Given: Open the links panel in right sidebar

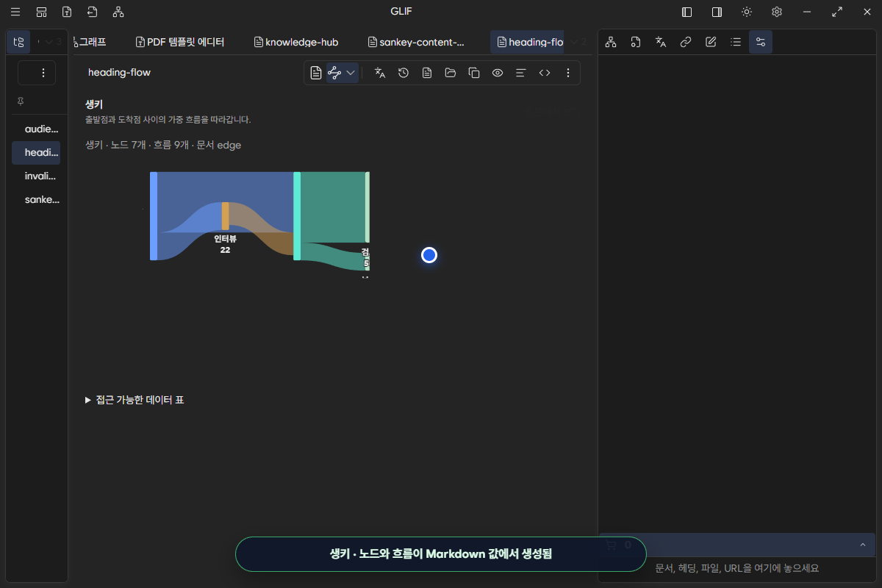Looking at the screenshot, I should click(686, 42).
